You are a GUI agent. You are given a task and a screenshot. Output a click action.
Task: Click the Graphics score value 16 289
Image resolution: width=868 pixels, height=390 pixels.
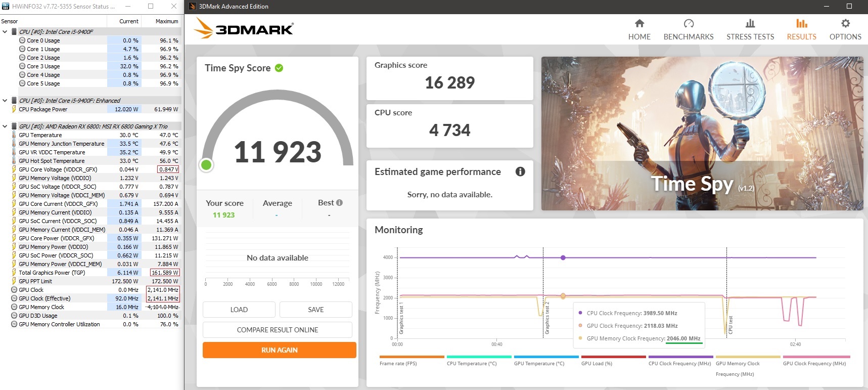pos(450,82)
